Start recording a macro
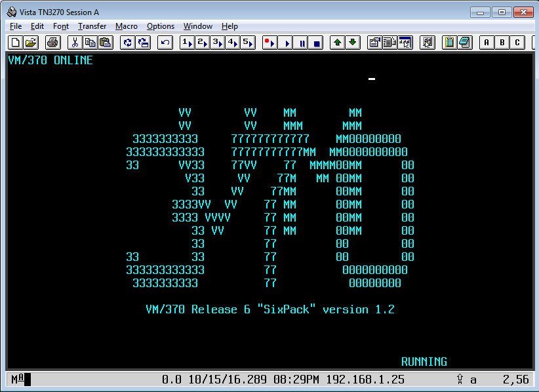Image resolution: width=539 pixels, height=392 pixels. tap(269, 42)
